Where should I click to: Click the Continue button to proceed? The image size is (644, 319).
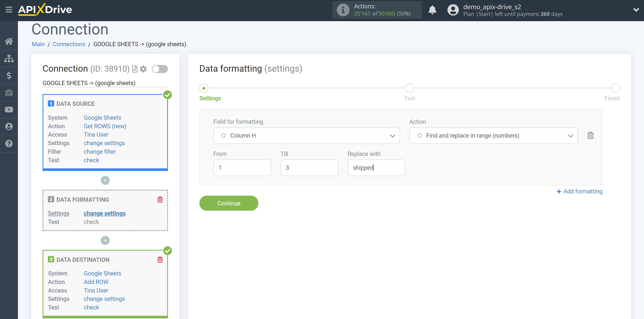pos(229,203)
